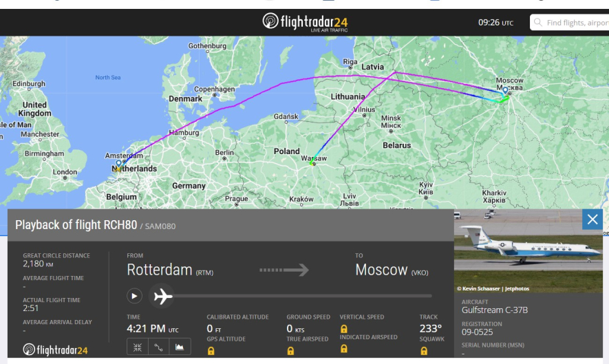Click the search magnifier icon
609x364 pixels.
pos(538,23)
